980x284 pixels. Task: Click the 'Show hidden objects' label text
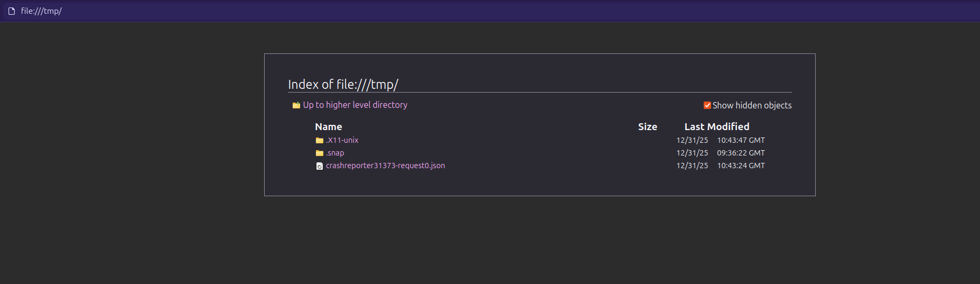(x=752, y=106)
